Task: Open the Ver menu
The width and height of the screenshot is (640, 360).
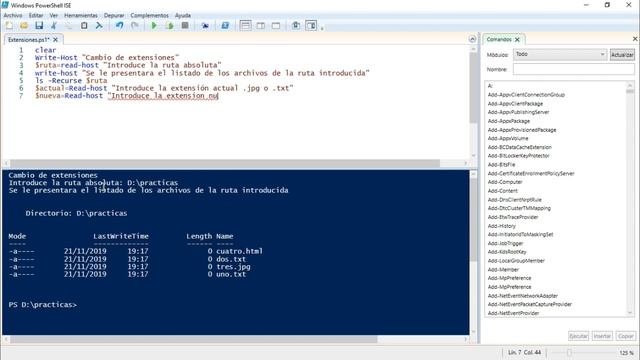Action: (x=53, y=15)
